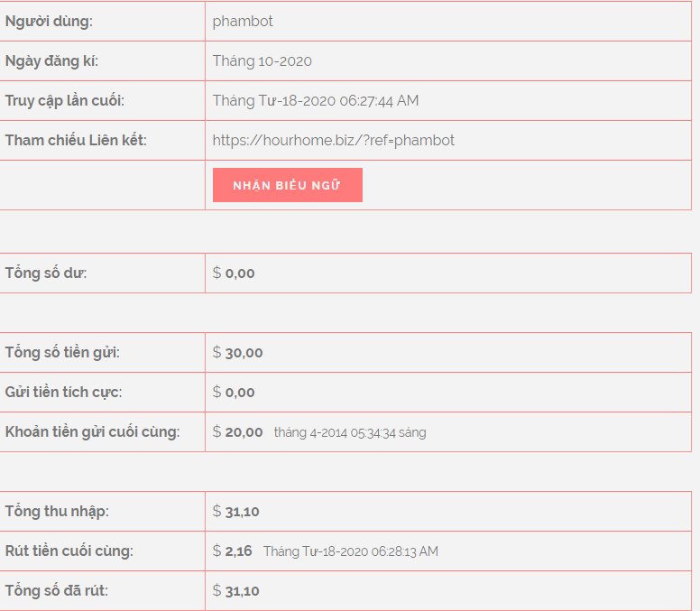Click the Tổng số đã rút label
This screenshot has height=611, width=700.
(57, 590)
